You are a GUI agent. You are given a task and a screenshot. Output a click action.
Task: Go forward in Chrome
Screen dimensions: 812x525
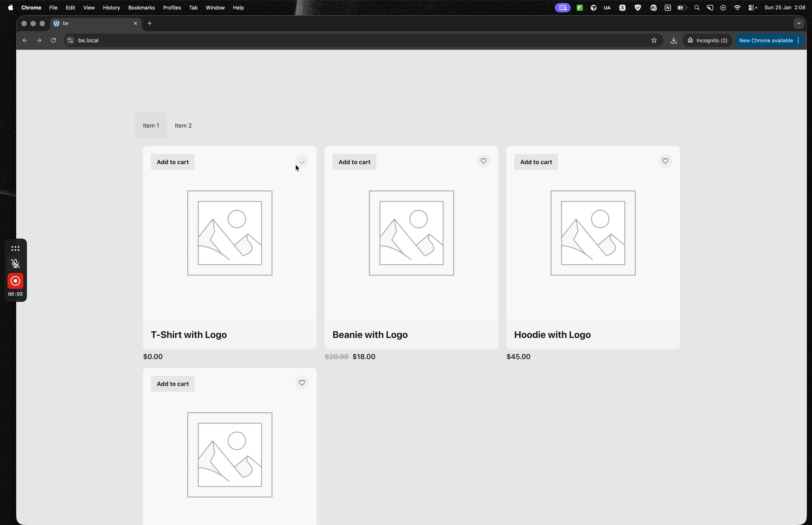point(39,40)
